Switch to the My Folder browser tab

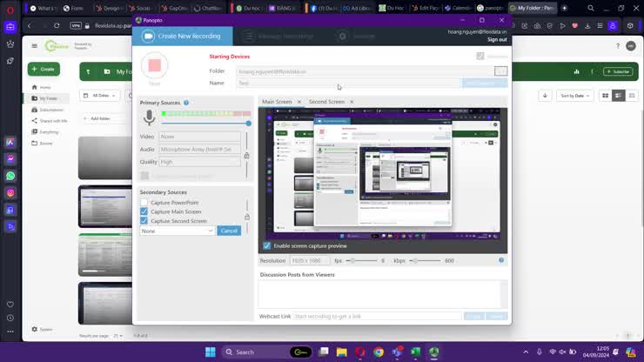click(x=532, y=8)
